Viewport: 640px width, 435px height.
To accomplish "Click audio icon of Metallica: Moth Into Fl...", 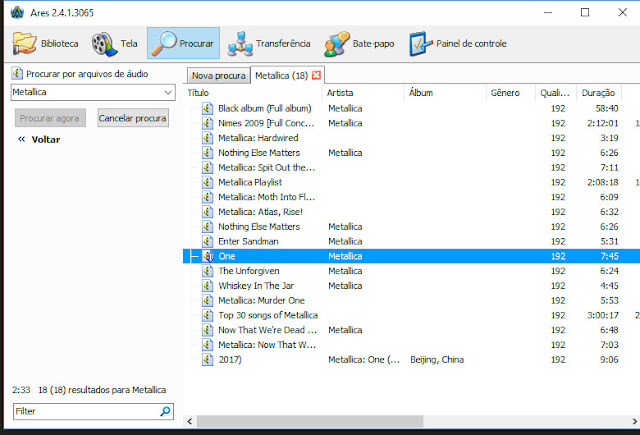I will (208, 197).
